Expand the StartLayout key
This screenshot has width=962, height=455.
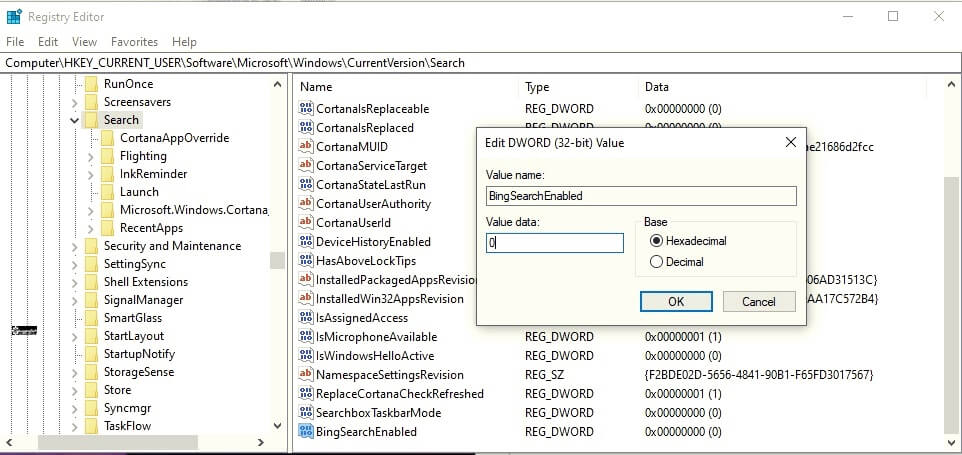click(74, 337)
